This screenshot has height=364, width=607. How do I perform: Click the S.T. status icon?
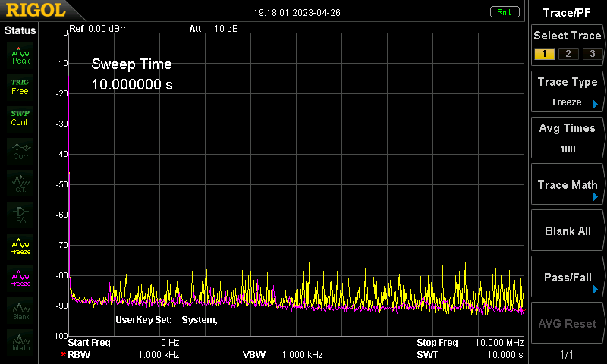[20, 184]
